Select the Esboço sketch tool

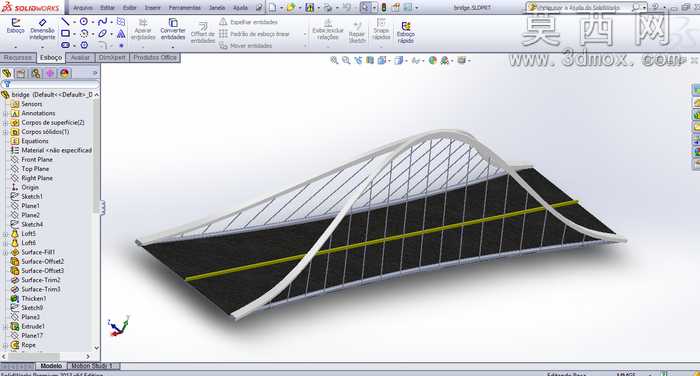coord(15,27)
